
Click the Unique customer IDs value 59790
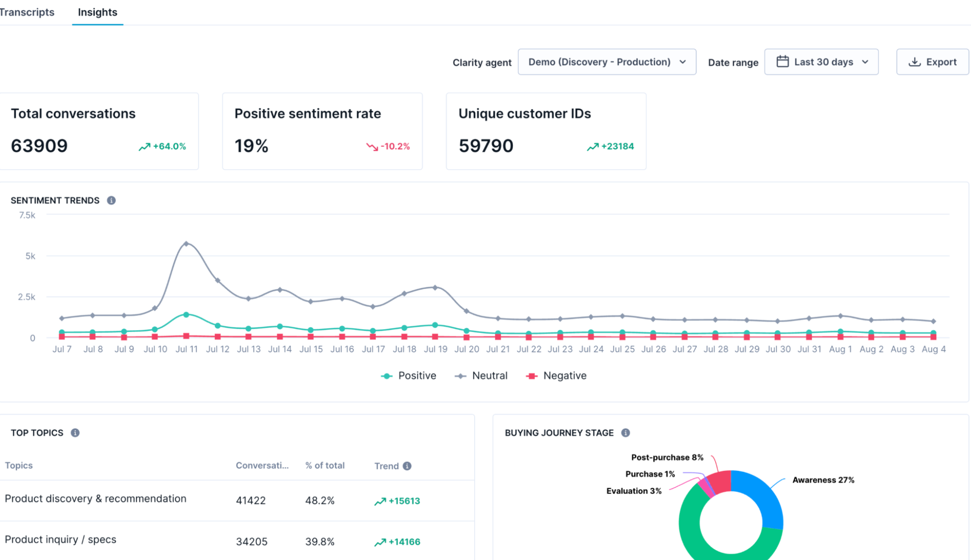click(486, 146)
